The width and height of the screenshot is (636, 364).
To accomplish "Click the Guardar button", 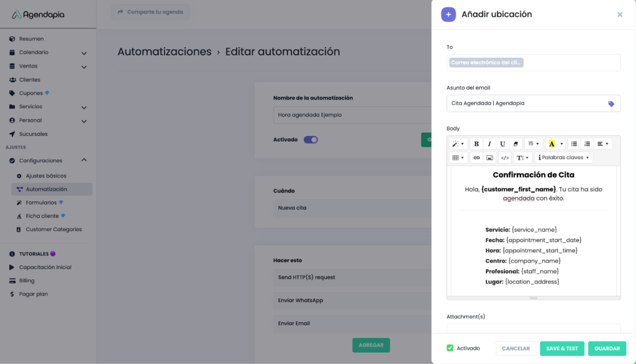I will click(x=607, y=348).
